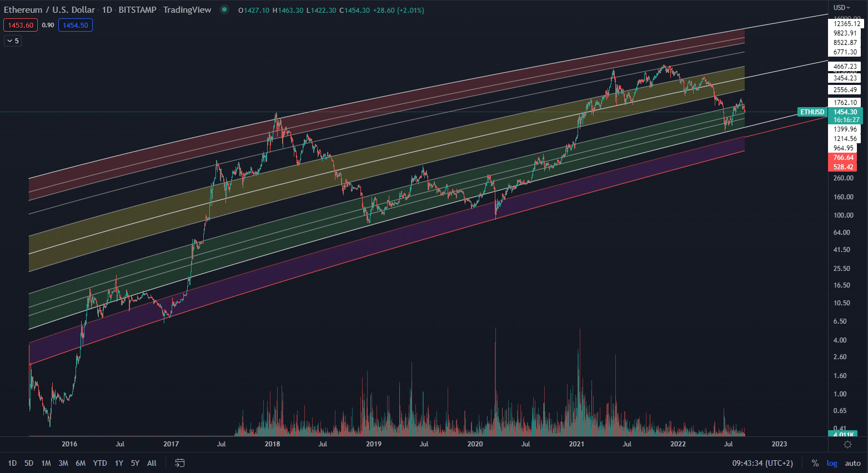868x473 pixels.
Task: Click the chart settings gear icon
Action: coord(847,444)
